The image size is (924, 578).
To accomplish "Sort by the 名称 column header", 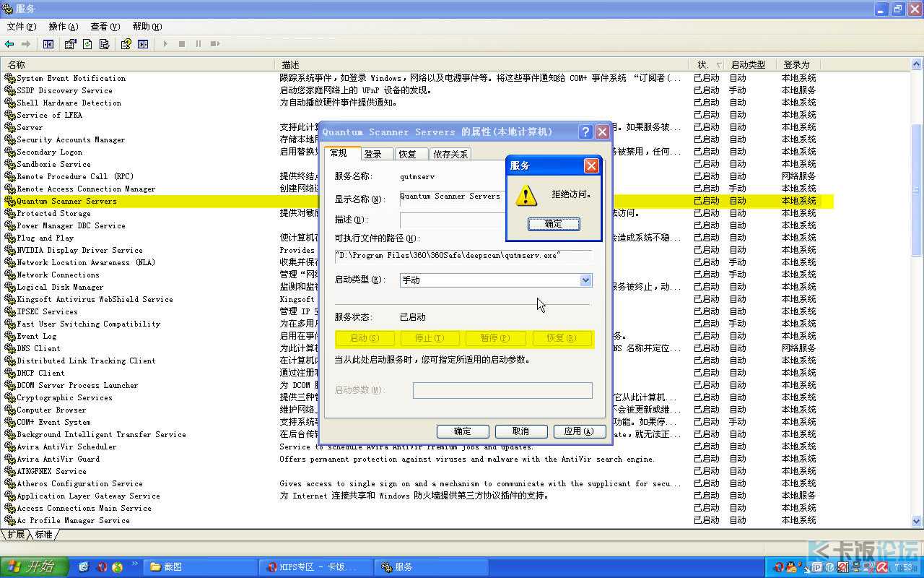I will [139, 64].
